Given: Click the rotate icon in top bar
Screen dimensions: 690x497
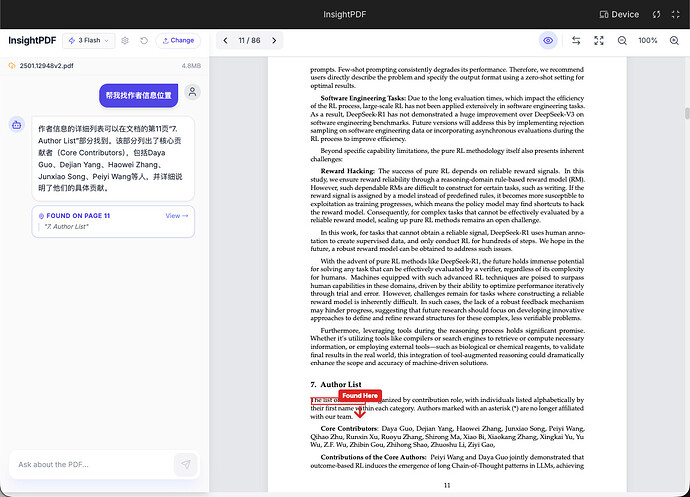Looking at the screenshot, I should (656, 15).
